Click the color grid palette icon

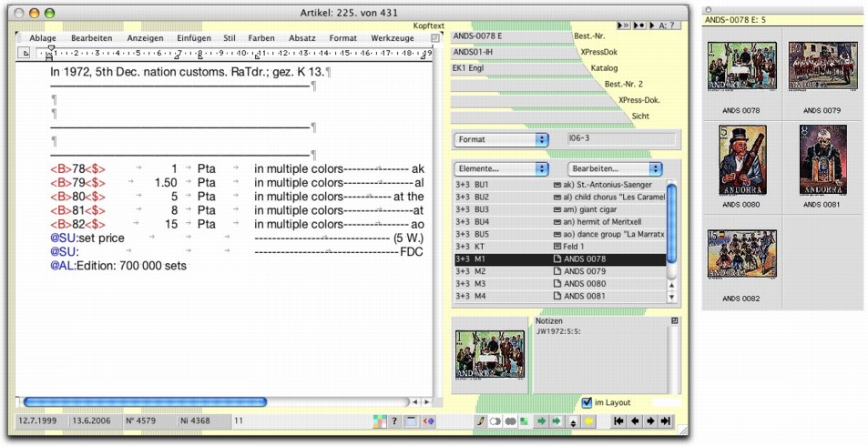(x=380, y=421)
